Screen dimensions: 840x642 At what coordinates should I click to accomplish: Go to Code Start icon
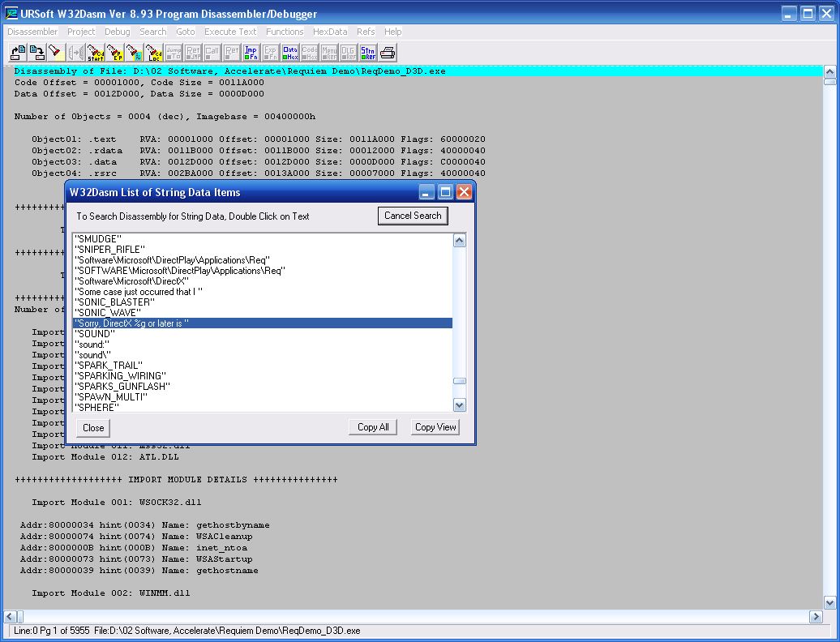[96, 53]
